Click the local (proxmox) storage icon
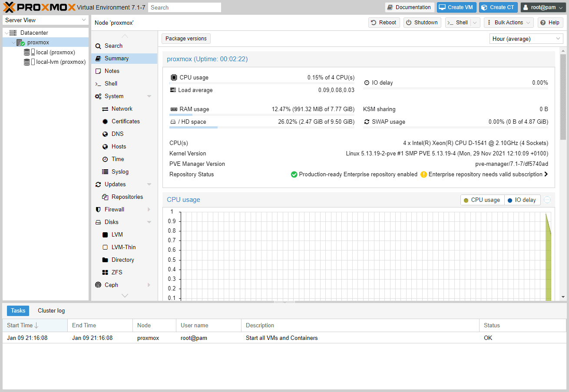The image size is (569, 392). pyautogui.click(x=29, y=52)
